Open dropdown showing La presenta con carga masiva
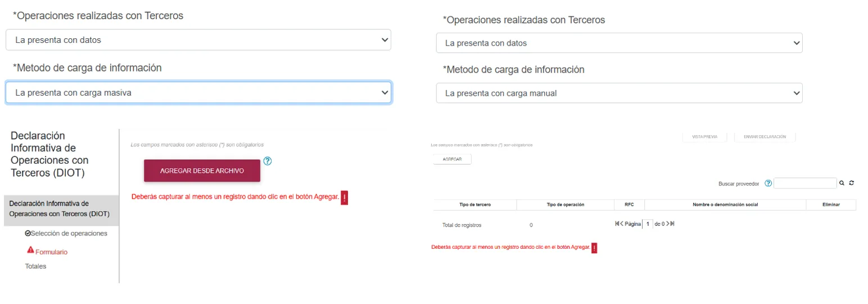This screenshot has height=304, width=868. [198, 93]
